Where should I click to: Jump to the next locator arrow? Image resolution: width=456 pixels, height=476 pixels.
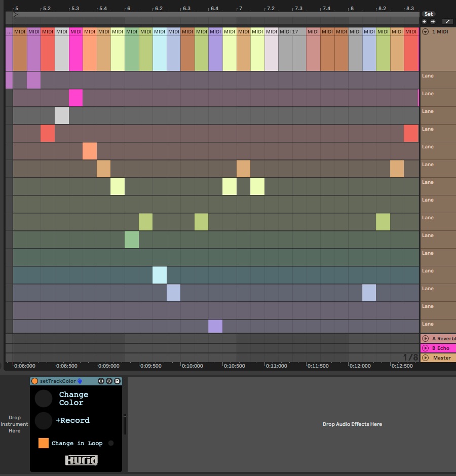click(x=433, y=22)
